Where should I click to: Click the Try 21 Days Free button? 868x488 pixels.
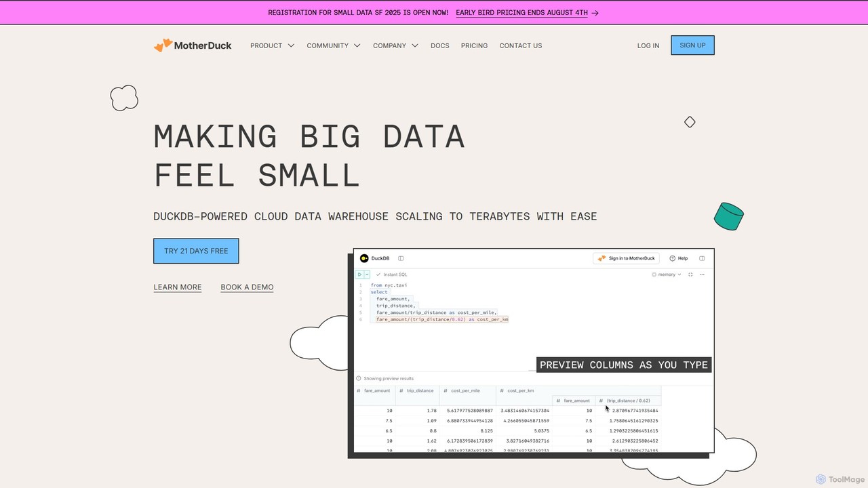(196, 251)
